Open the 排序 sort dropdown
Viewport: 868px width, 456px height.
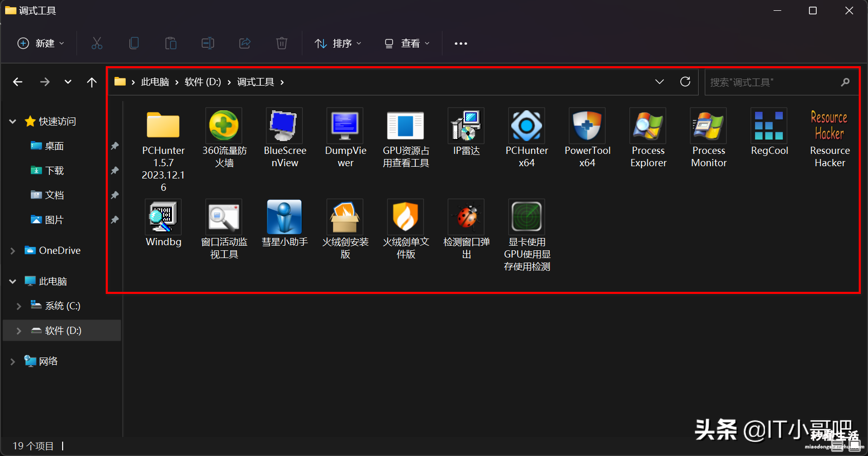338,44
